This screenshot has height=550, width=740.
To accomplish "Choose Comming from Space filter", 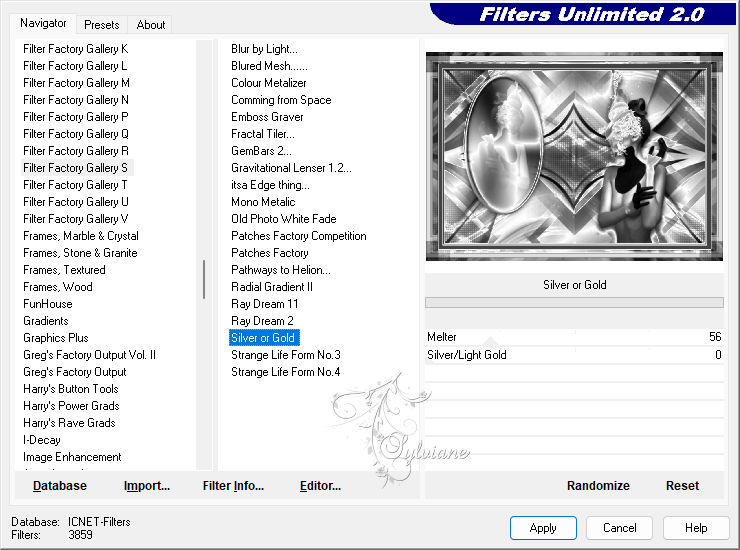I will 281,100.
